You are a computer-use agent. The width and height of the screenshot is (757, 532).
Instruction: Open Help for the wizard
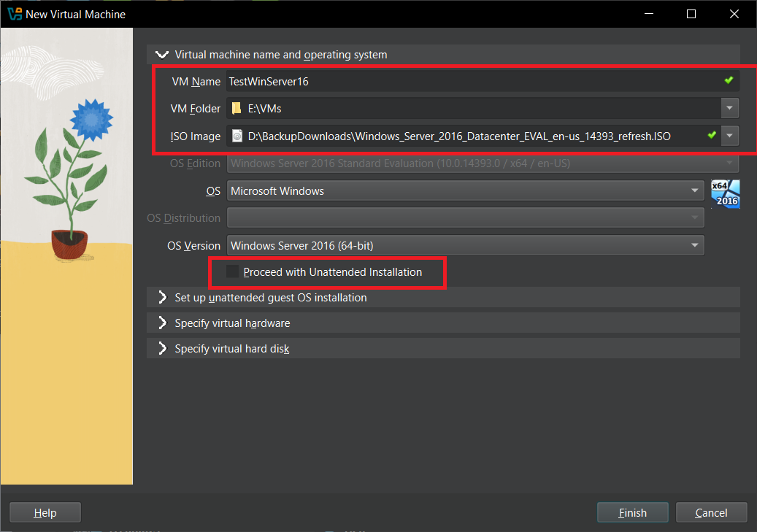tap(45, 513)
